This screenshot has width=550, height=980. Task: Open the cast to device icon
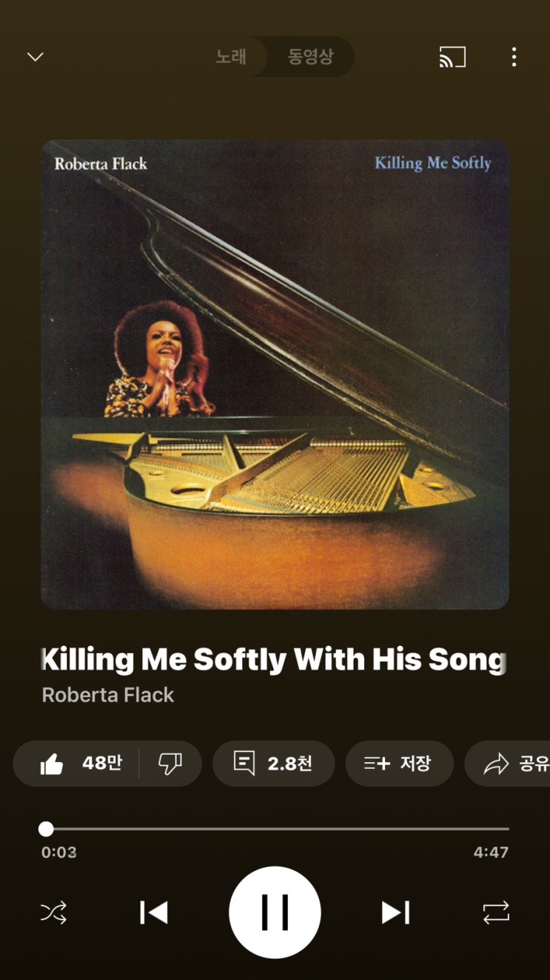point(452,57)
